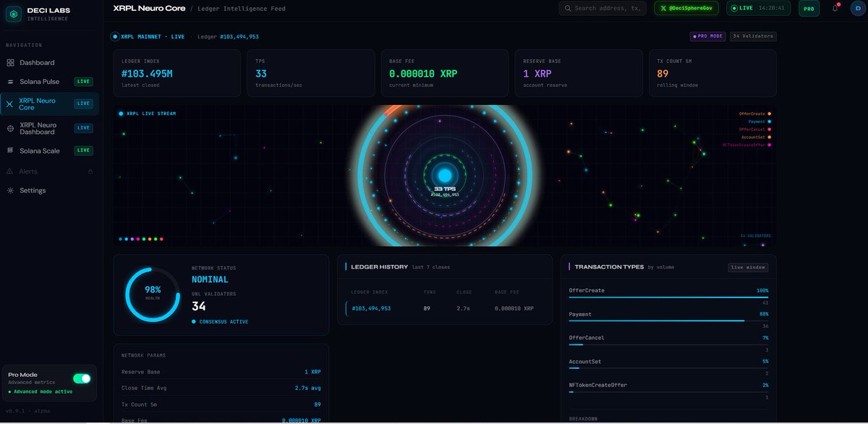
Task: Click the LIVE 14:20:41 clock badge
Action: coord(759,8)
